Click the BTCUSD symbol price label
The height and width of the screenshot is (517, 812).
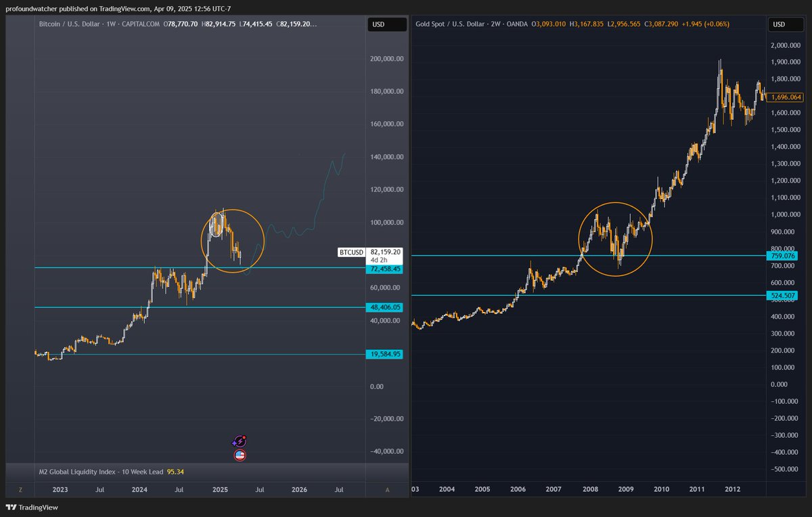(351, 252)
